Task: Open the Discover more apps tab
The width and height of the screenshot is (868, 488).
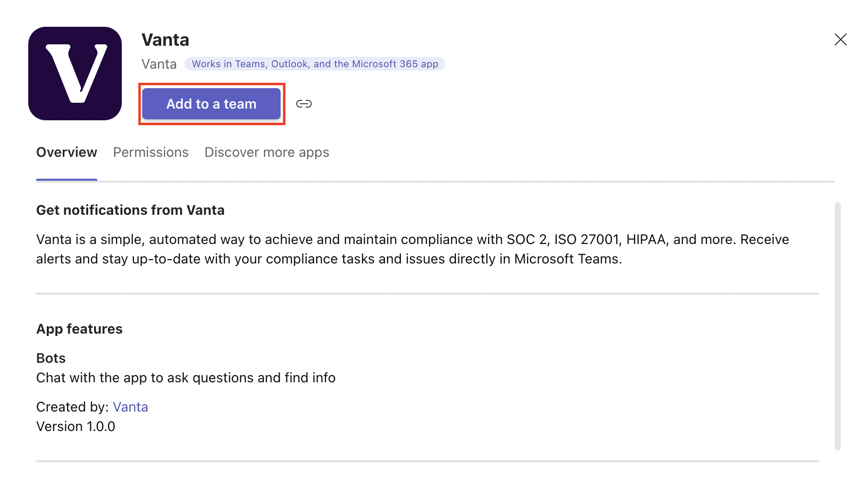Action: coord(267,152)
